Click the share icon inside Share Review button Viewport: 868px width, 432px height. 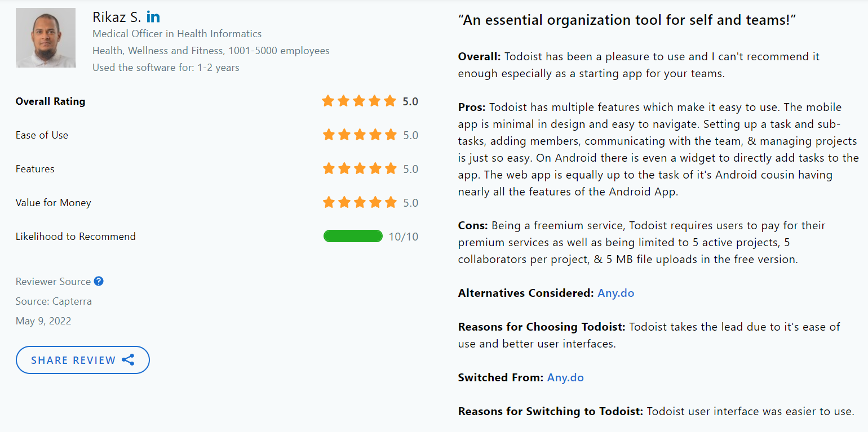(129, 359)
